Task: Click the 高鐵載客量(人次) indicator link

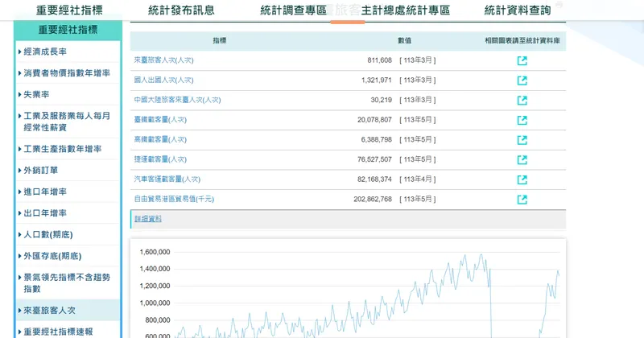Action: point(160,140)
